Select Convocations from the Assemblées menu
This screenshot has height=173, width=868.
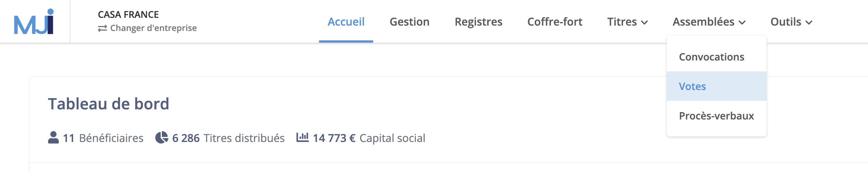point(712,57)
